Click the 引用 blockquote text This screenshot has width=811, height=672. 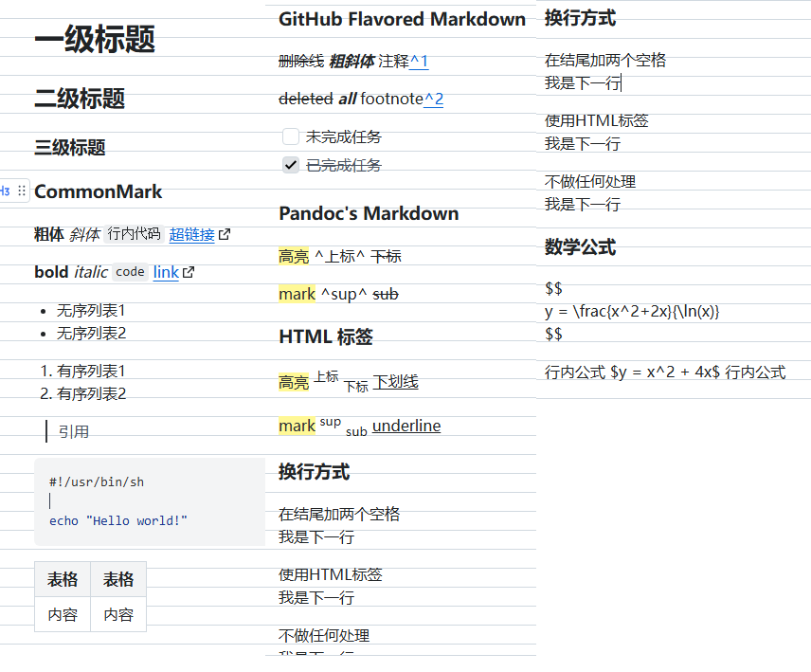click(74, 431)
